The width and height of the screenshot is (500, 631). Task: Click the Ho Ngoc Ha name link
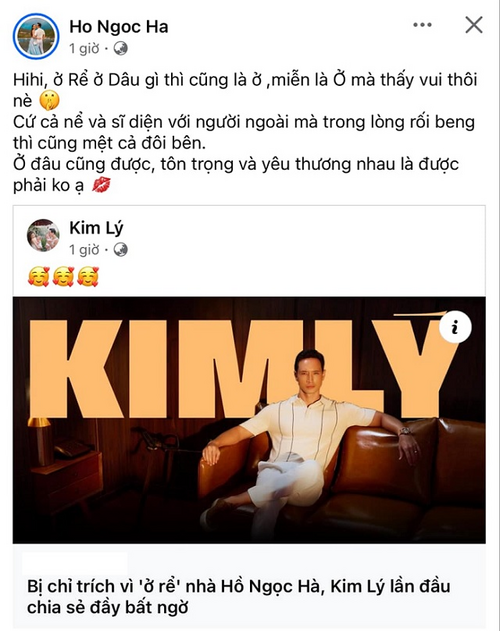click(x=119, y=27)
